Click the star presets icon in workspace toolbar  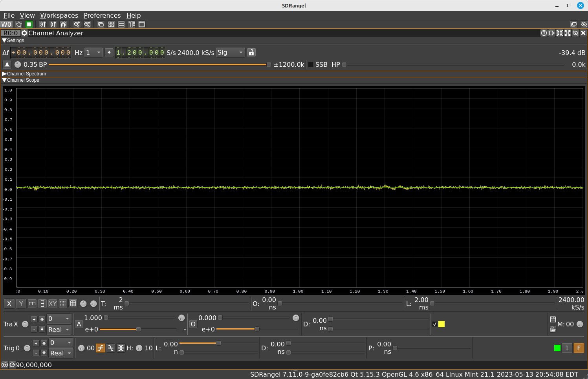tap(18, 24)
